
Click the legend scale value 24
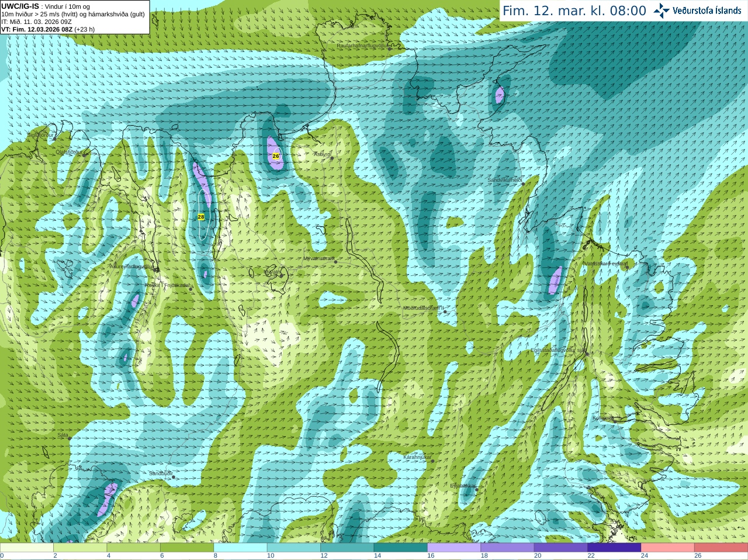point(645,556)
